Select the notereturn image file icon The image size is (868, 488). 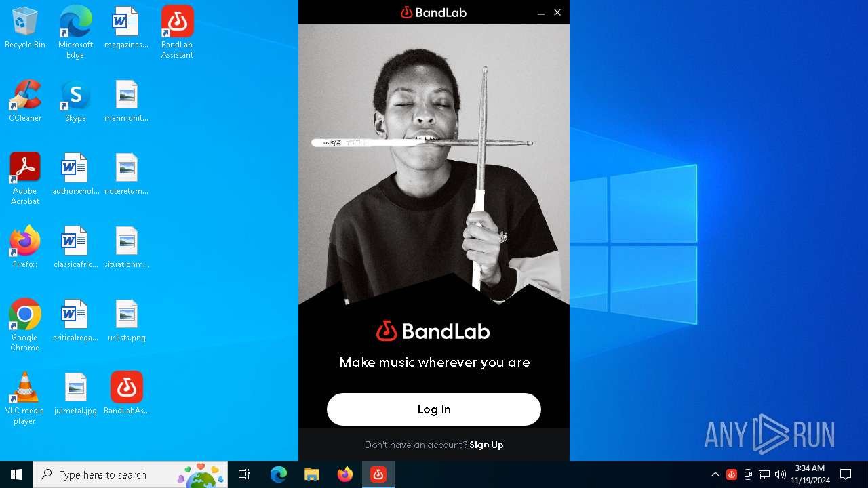tap(126, 175)
